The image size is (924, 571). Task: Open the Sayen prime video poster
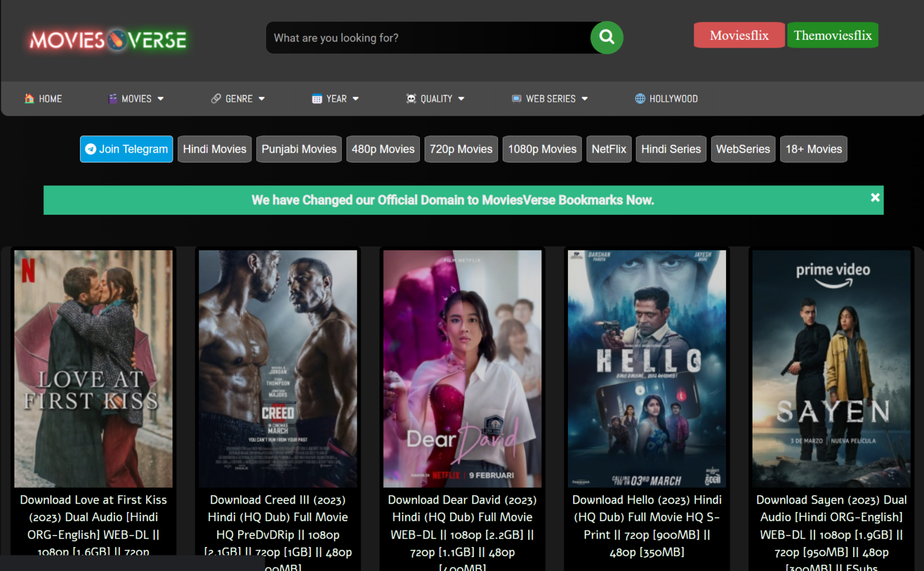click(x=831, y=369)
